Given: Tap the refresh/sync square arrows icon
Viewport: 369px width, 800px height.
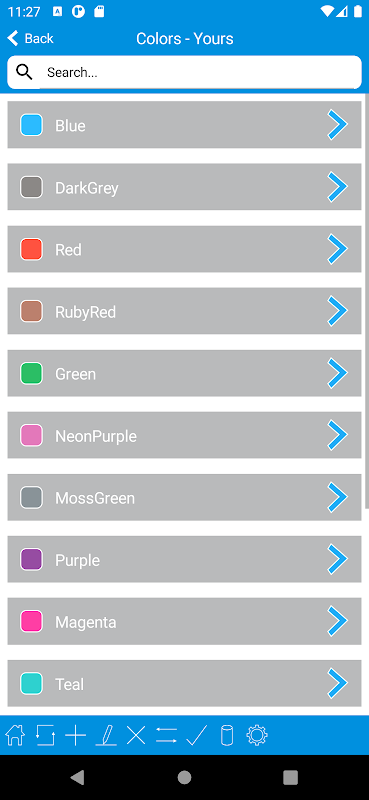Looking at the screenshot, I should click(45, 735).
